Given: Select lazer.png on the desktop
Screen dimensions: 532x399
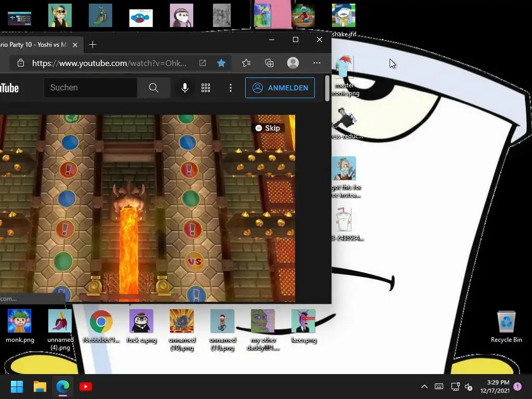Looking at the screenshot, I should point(303,326).
